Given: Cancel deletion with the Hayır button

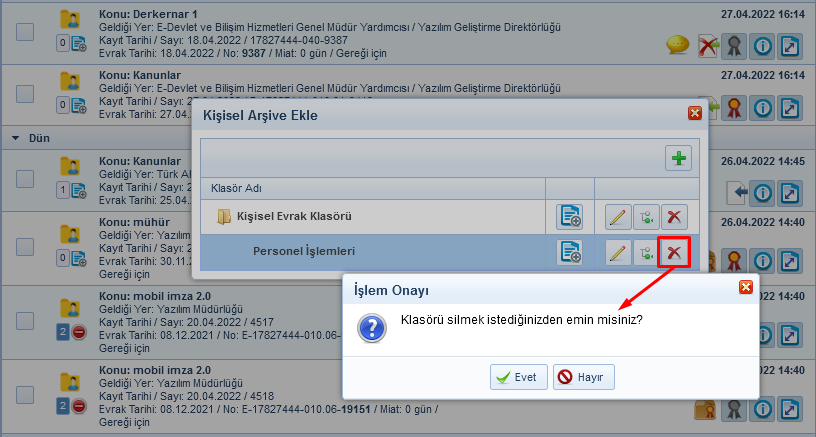Looking at the screenshot, I should tap(583, 377).
